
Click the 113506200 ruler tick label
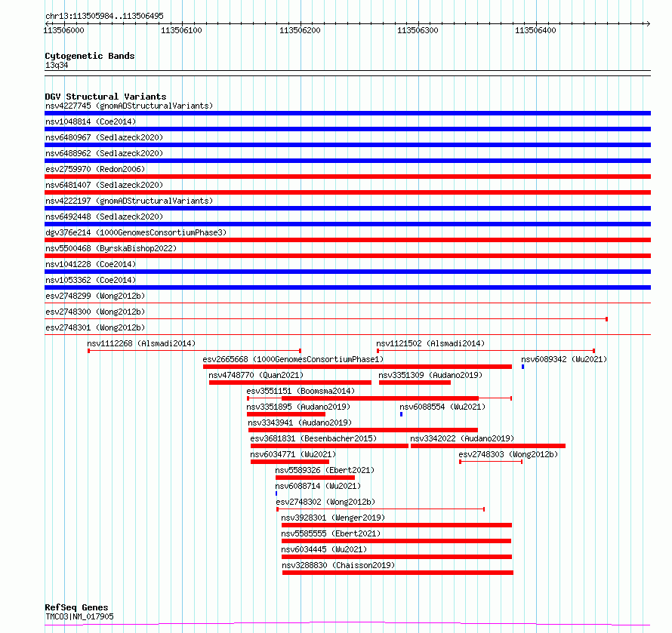point(300,30)
